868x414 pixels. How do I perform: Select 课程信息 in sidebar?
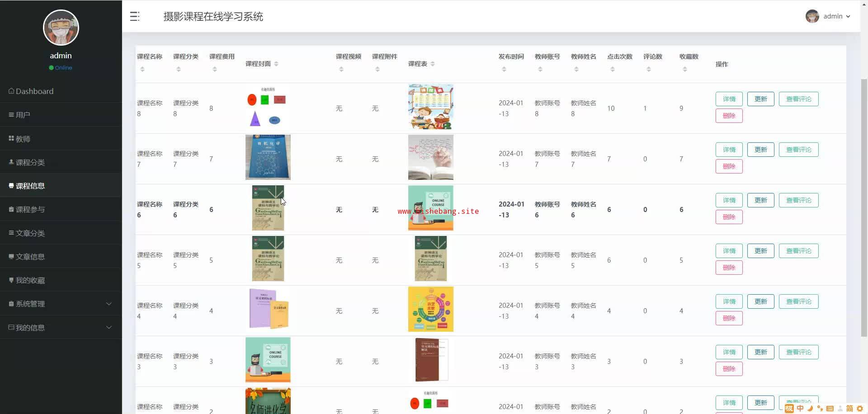click(61, 186)
